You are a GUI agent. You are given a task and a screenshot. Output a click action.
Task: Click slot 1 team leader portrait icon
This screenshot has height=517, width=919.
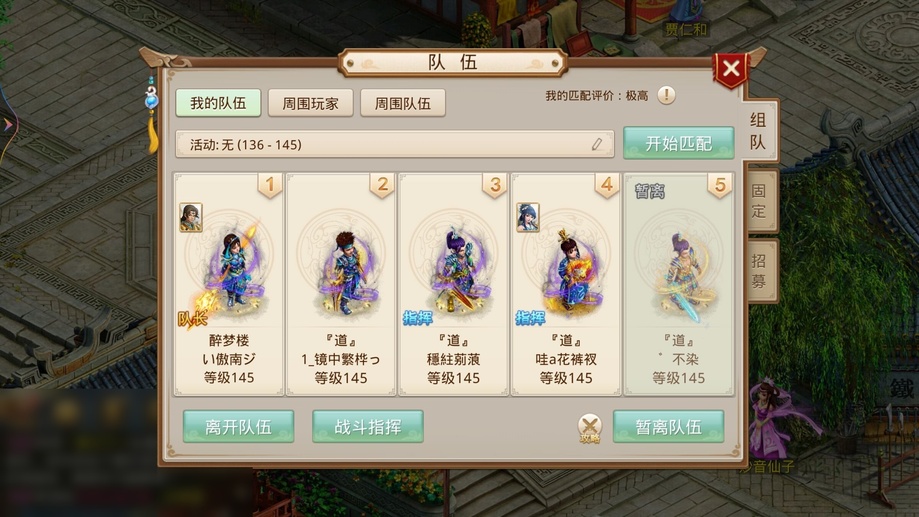pos(190,217)
